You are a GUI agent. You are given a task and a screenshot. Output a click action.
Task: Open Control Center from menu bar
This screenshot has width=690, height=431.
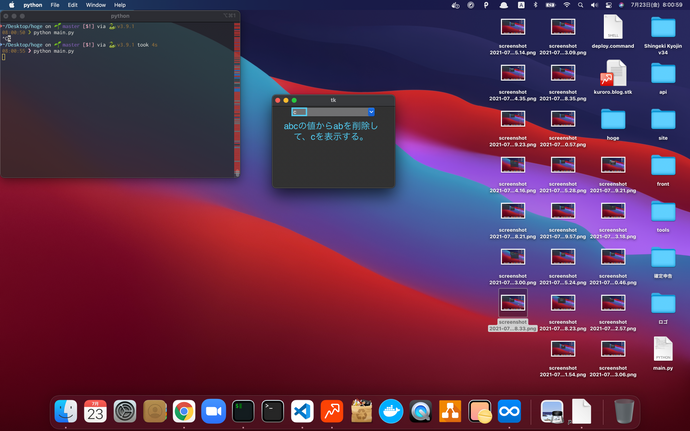(x=609, y=5)
